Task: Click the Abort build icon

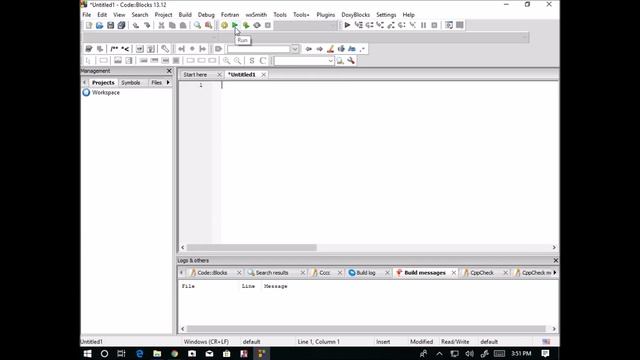Action: 268,25
